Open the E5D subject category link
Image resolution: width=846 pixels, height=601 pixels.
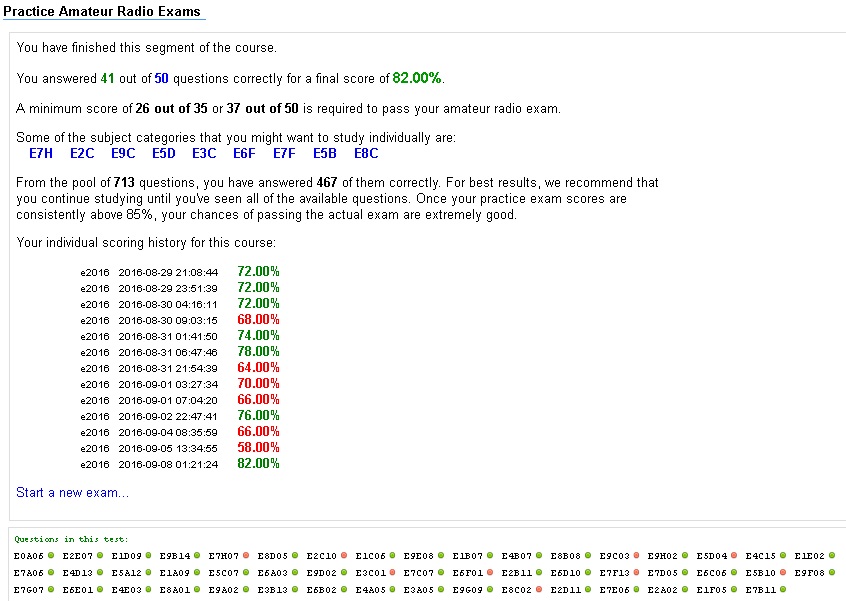164,154
